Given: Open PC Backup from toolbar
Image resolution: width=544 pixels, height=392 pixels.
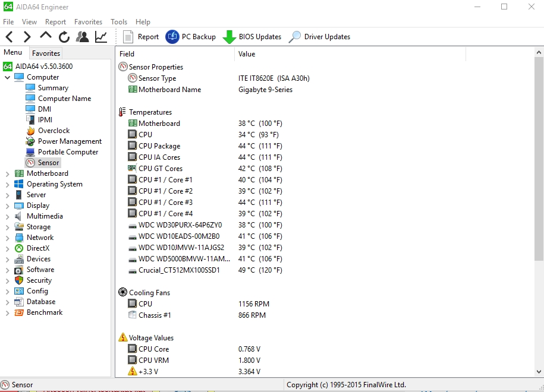Looking at the screenshot, I should click(190, 37).
